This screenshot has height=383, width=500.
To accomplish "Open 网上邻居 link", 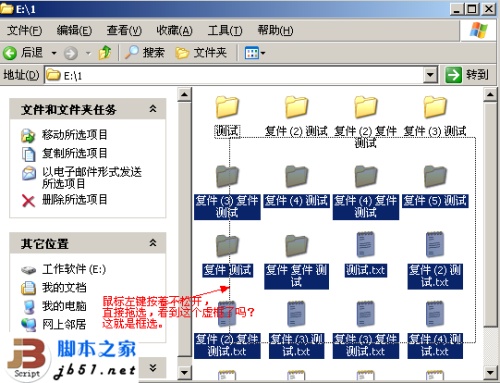I will tap(64, 324).
